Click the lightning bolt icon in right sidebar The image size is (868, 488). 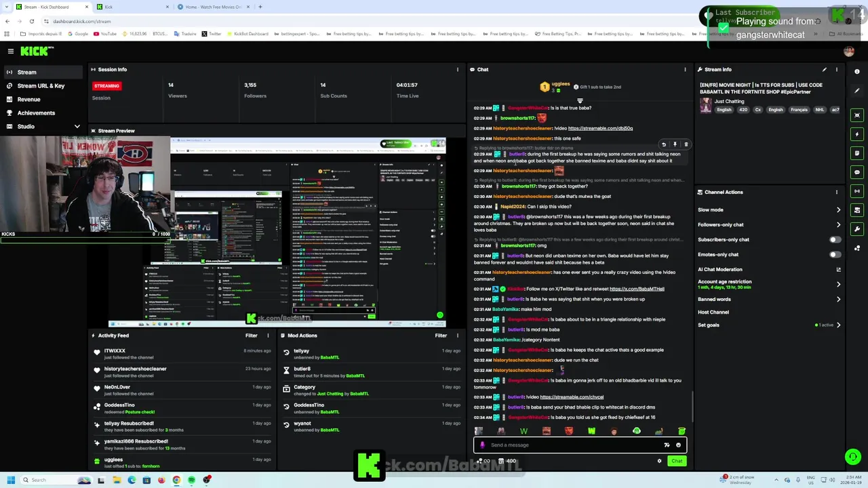(857, 134)
